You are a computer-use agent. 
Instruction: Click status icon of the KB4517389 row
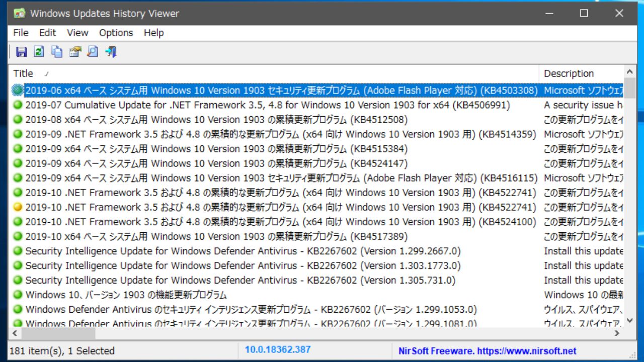pyautogui.click(x=18, y=236)
